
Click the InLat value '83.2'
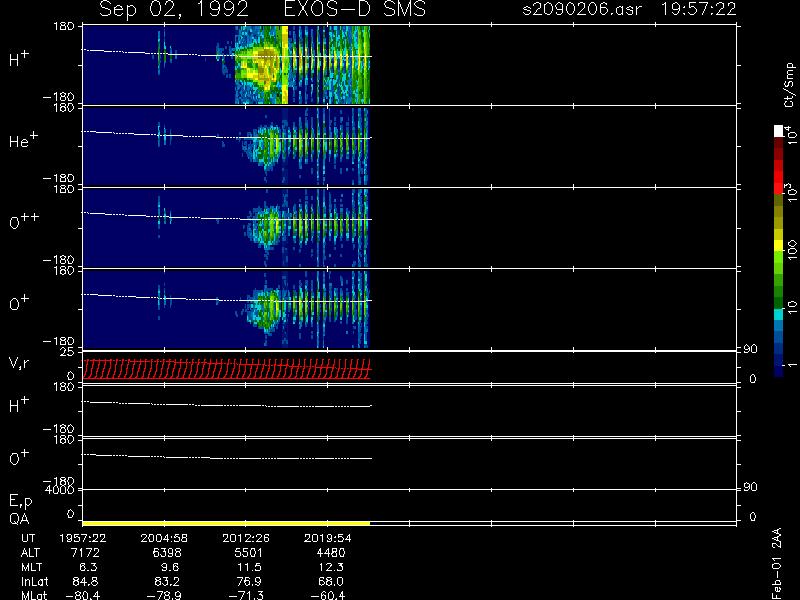[167, 581]
